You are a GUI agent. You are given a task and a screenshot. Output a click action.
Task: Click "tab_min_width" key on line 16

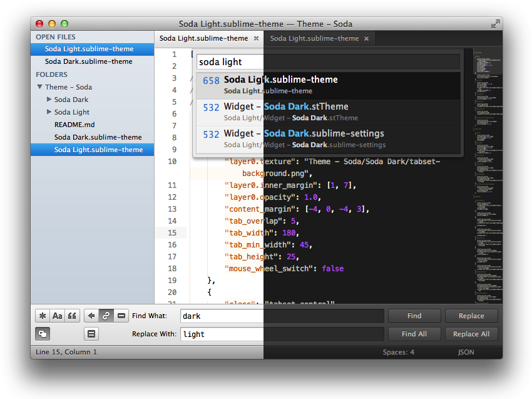point(258,245)
